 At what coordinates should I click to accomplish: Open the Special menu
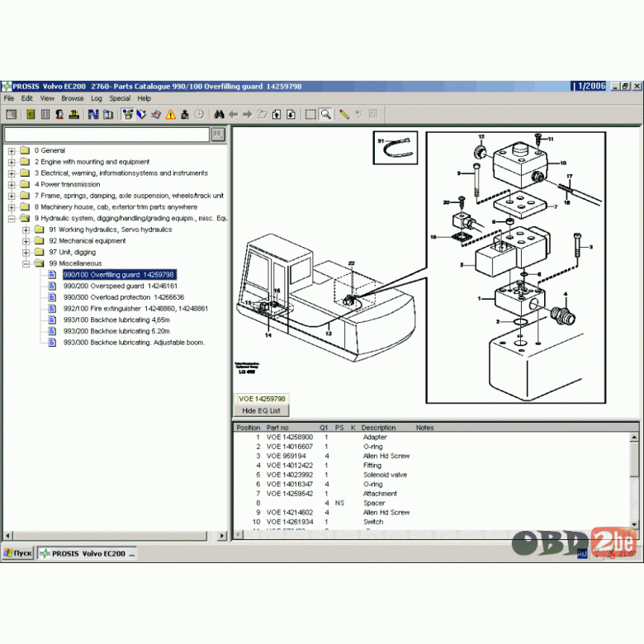(x=120, y=98)
